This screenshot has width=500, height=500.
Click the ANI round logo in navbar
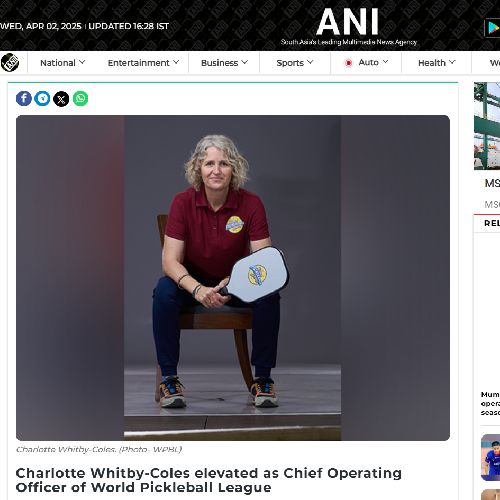[10, 62]
